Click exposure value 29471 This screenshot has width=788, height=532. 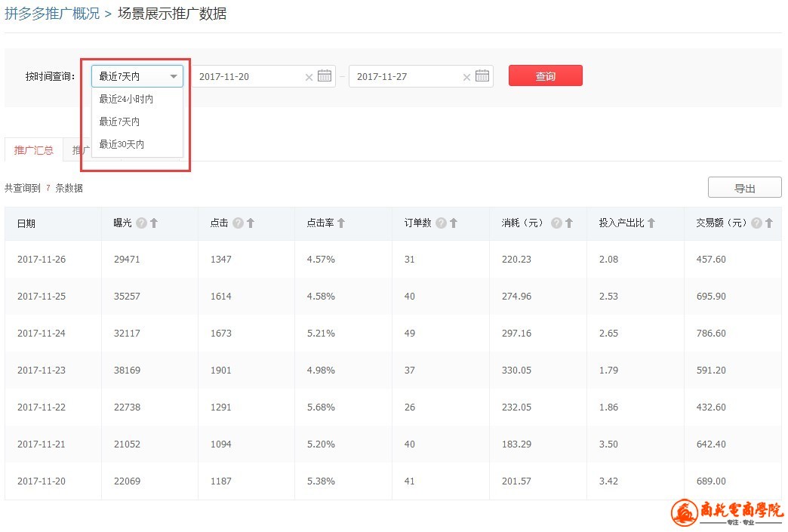[127, 260]
